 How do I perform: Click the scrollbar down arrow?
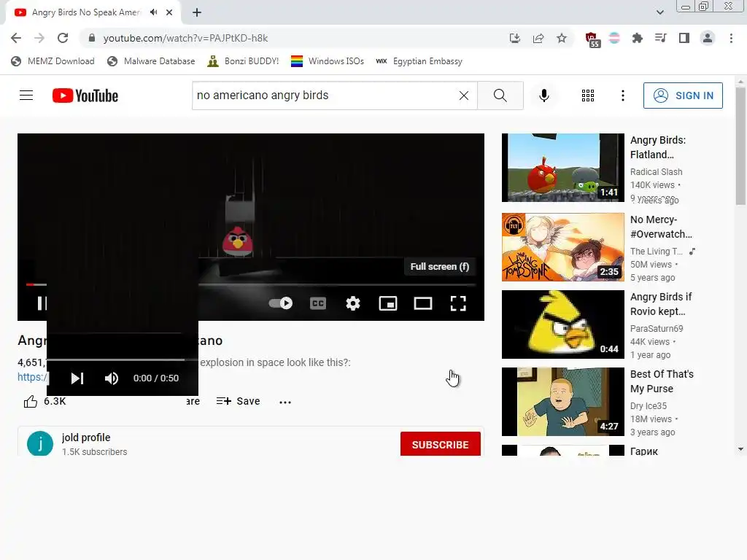click(740, 449)
